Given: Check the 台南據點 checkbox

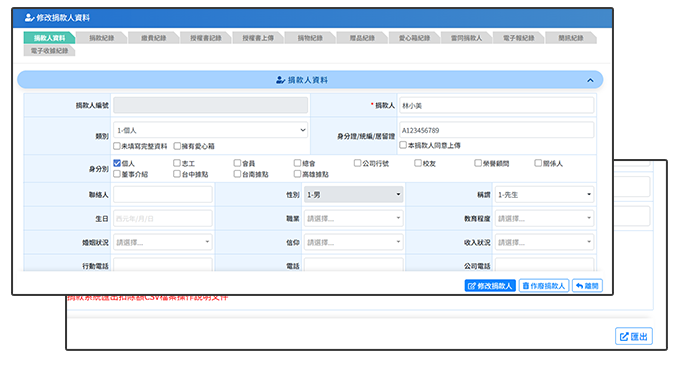Looking at the screenshot, I should 238,174.
